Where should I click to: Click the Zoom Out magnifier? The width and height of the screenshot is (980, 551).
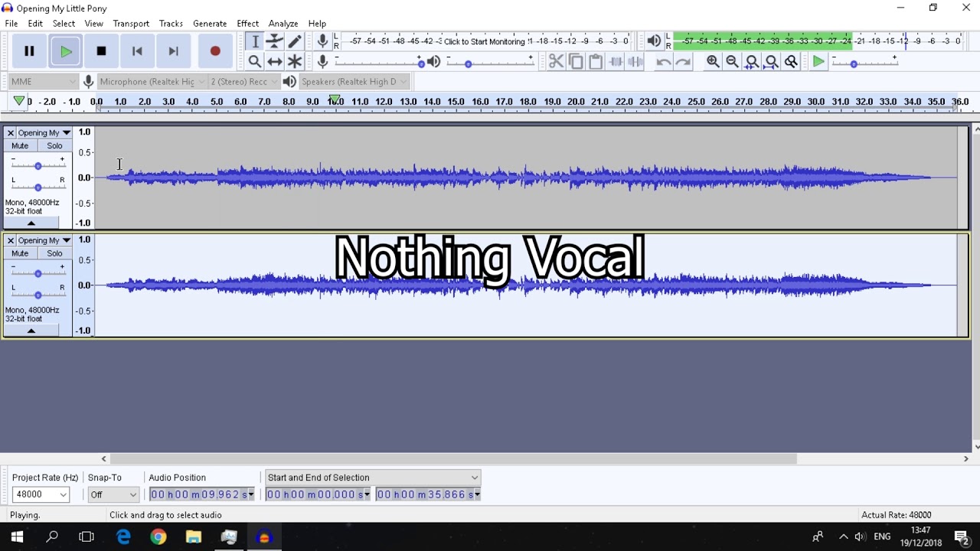tap(732, 62)
